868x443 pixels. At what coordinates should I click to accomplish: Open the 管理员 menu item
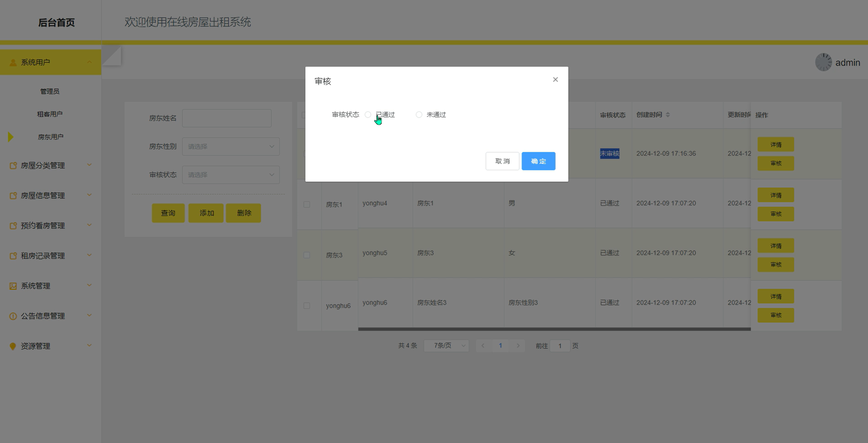tap(50, 91)
